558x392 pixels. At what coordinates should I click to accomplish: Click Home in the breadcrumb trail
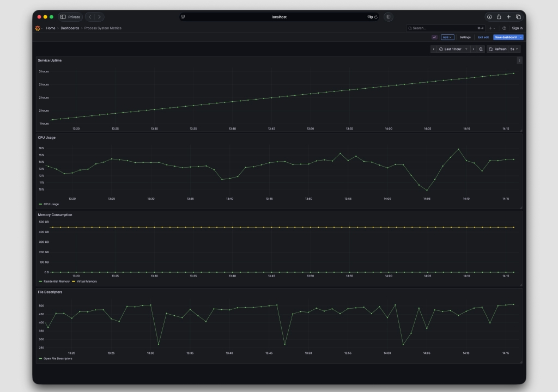click(x=50, y=28)
